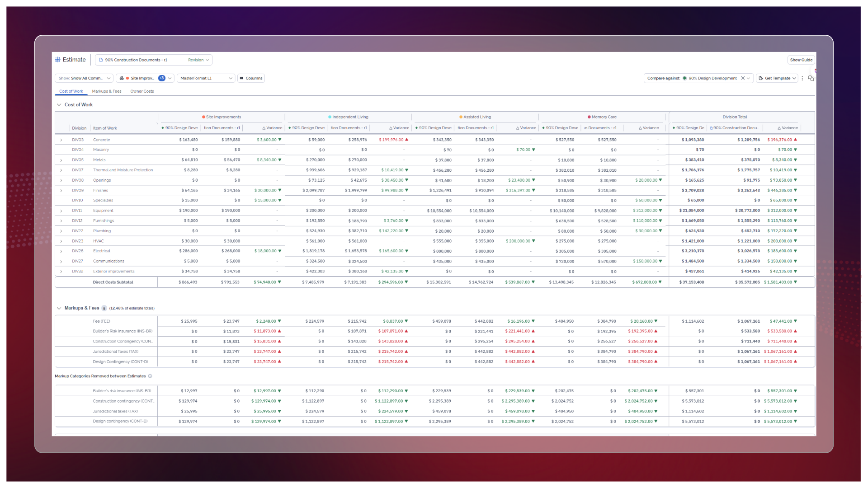The image size is (868, 488).
Task: Click the Markups & Fees count badge
Action: [104, 308]
